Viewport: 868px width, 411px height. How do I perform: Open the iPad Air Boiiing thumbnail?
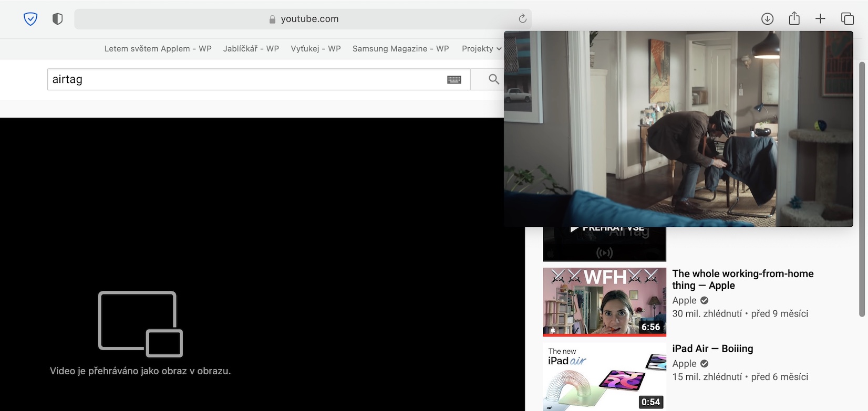604,377
